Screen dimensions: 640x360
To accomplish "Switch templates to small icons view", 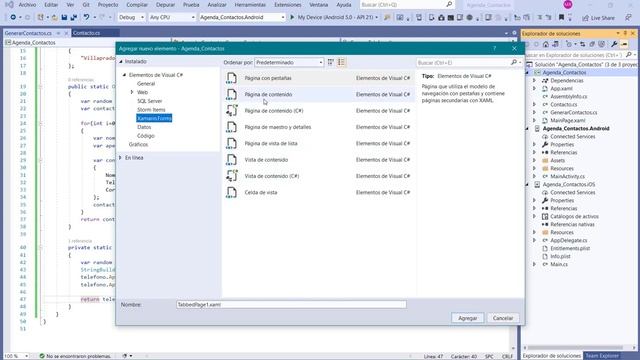I will 331,62.
